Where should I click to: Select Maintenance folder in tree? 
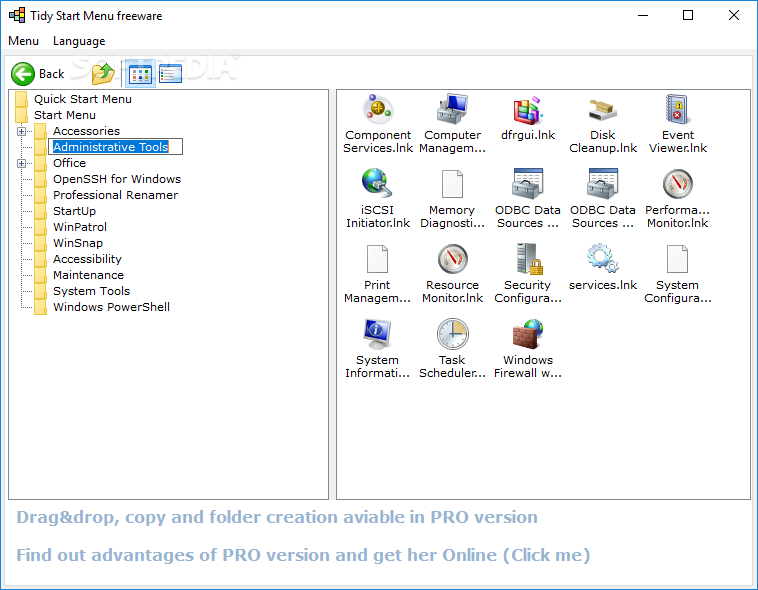coord(88,275)
